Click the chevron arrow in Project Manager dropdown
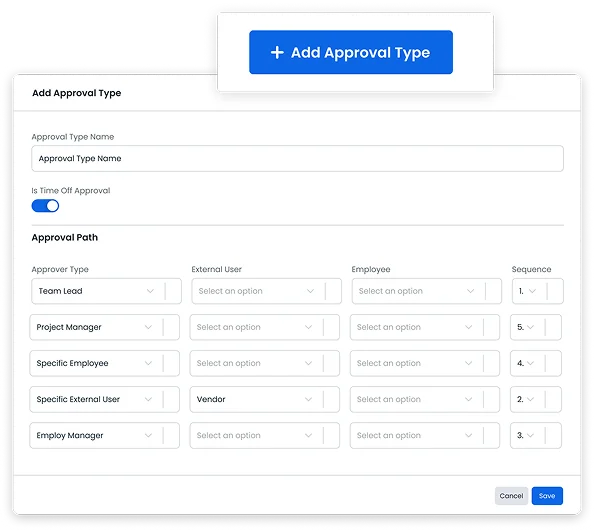The height and width of the screenshot is (530, 594). pos(148,327)
